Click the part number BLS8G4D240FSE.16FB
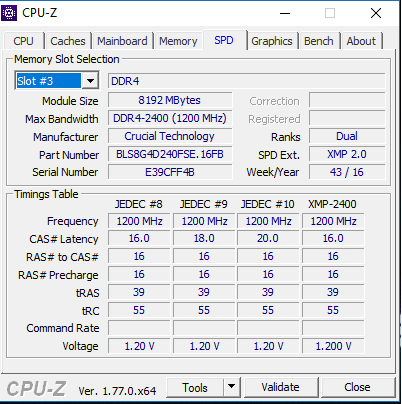The width and height of the screenshot is (402, 404). [170, 154]
